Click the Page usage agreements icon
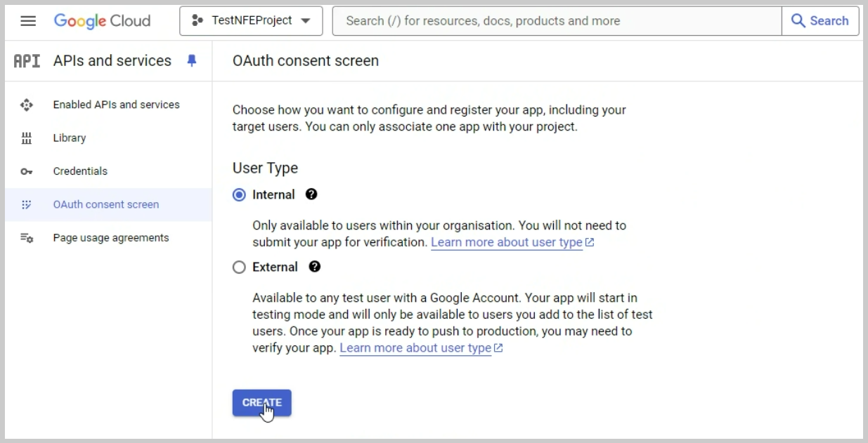The height and width of the screenshot is (443, 868). point(27,238)
